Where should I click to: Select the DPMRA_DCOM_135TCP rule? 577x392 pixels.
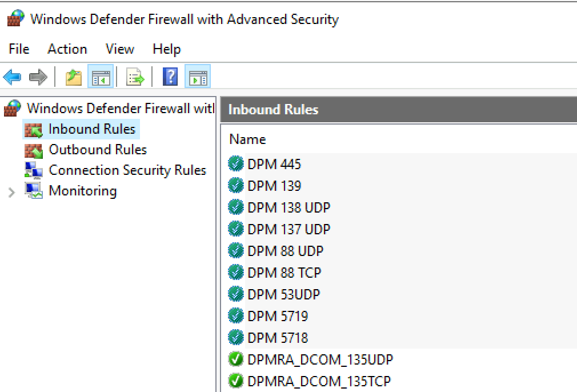(319, 381)
